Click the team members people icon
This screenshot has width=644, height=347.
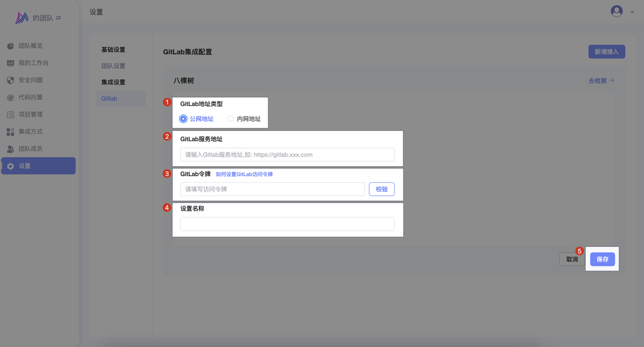[11, 149]
